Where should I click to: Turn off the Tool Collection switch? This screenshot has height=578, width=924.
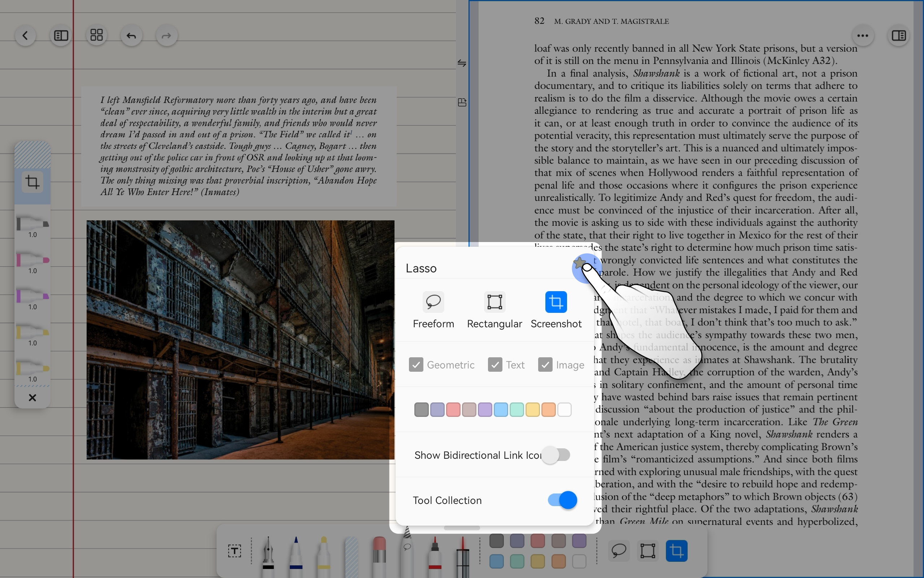tap(562, 500)
